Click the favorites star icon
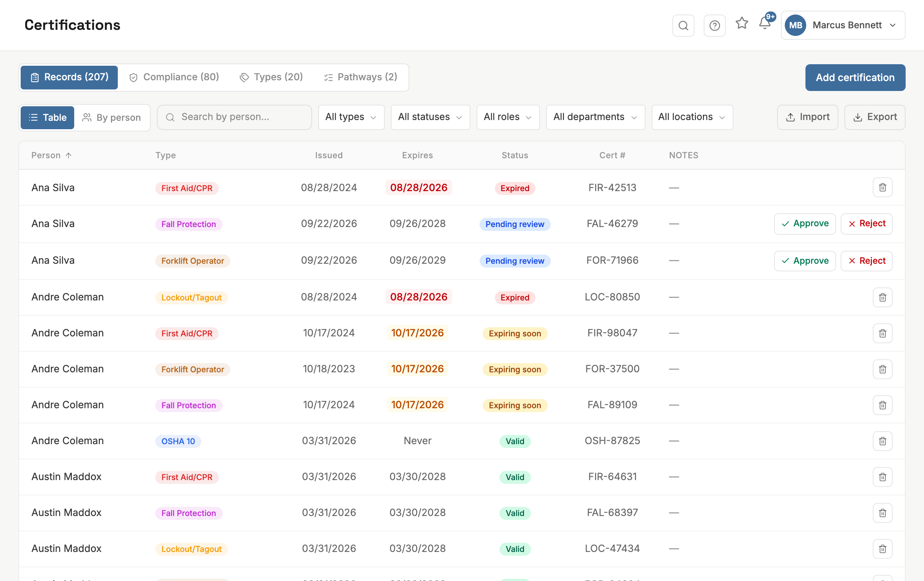 [741, 23]
